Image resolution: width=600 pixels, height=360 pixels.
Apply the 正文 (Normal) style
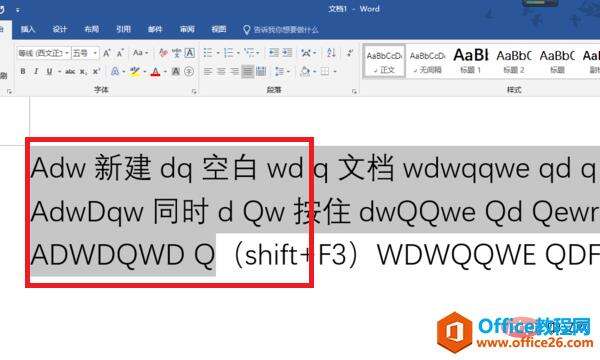coord(384,62)
